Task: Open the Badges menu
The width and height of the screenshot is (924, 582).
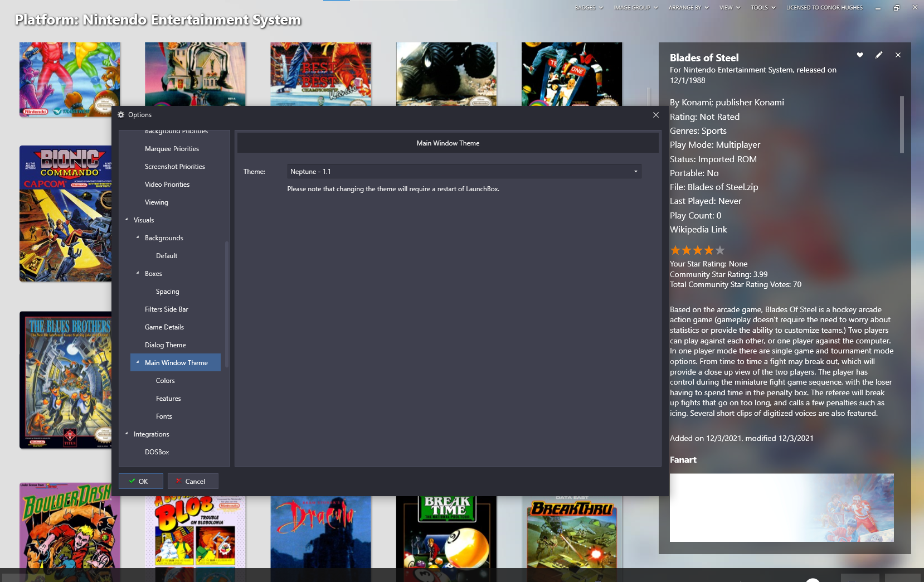Action: [x=589, y=8]
